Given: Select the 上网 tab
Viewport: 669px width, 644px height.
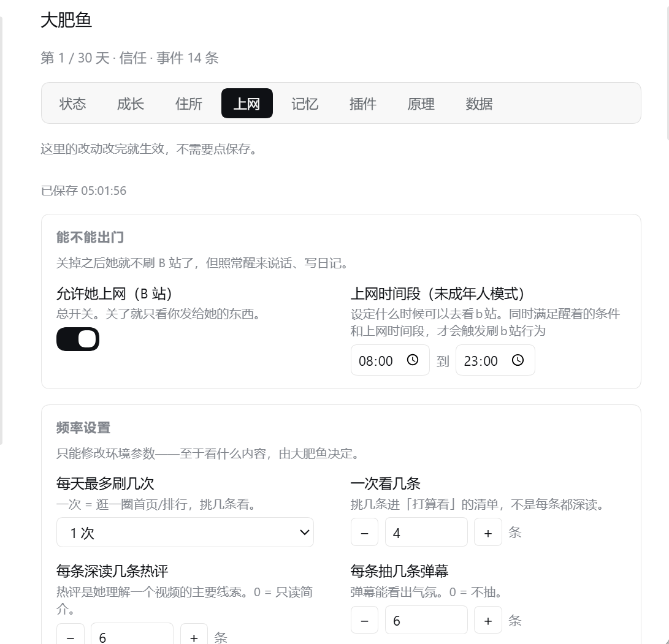Looking at the screenshot, I should [x=247, y=104].
